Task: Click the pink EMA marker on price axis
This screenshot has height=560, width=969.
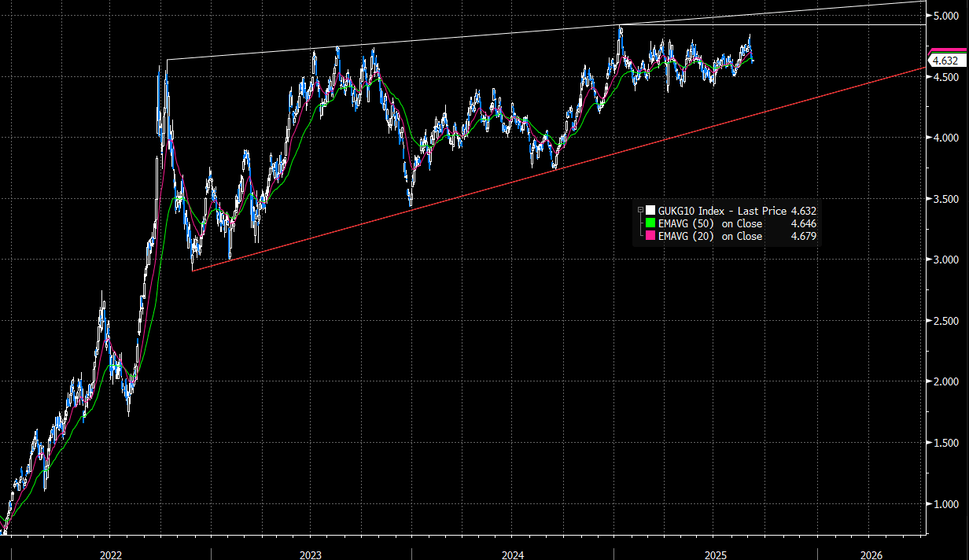Action: [x=945, y=50]
